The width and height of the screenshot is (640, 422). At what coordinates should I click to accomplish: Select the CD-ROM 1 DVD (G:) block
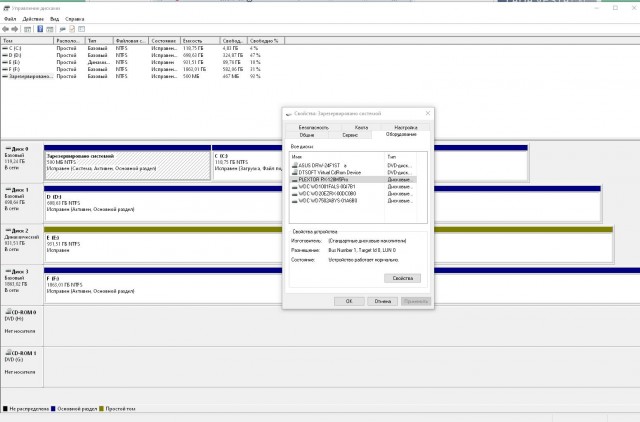(x=22, y=366)
